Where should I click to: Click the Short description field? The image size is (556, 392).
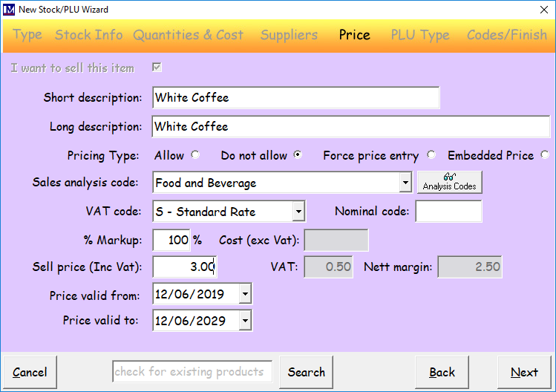(x=296, y=97)
